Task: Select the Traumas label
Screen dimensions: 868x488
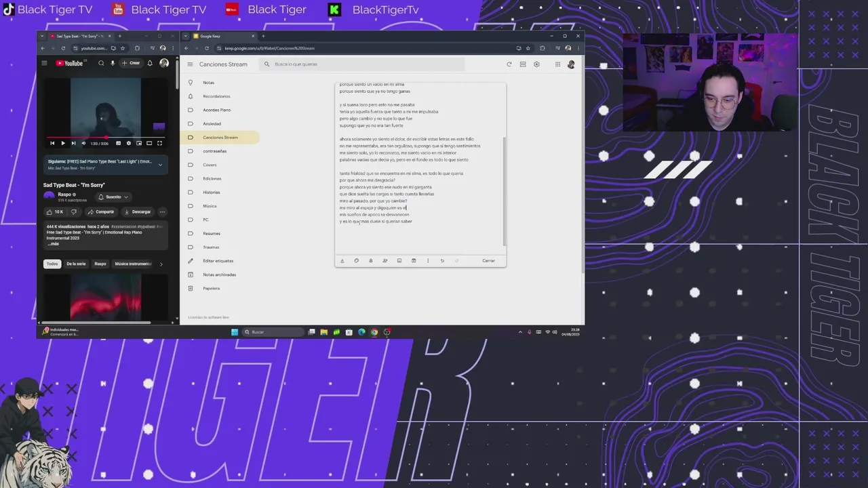Action: point(221,247)
